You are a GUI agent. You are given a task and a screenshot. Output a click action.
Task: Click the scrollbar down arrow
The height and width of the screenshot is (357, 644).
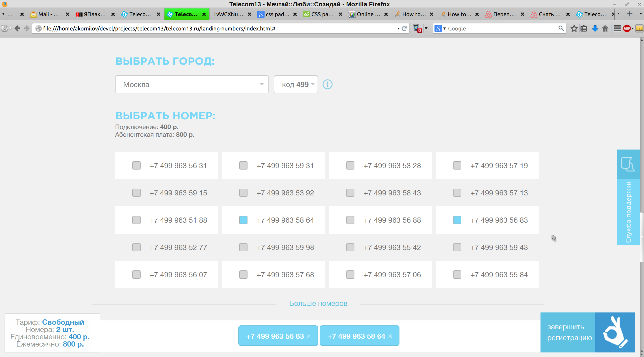tap(642, 355)
